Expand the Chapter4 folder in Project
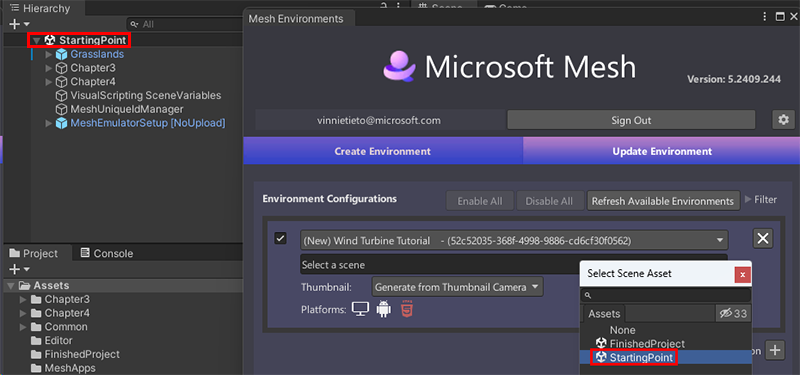Viewport: 800px width, 375px height. coord(23,313)
